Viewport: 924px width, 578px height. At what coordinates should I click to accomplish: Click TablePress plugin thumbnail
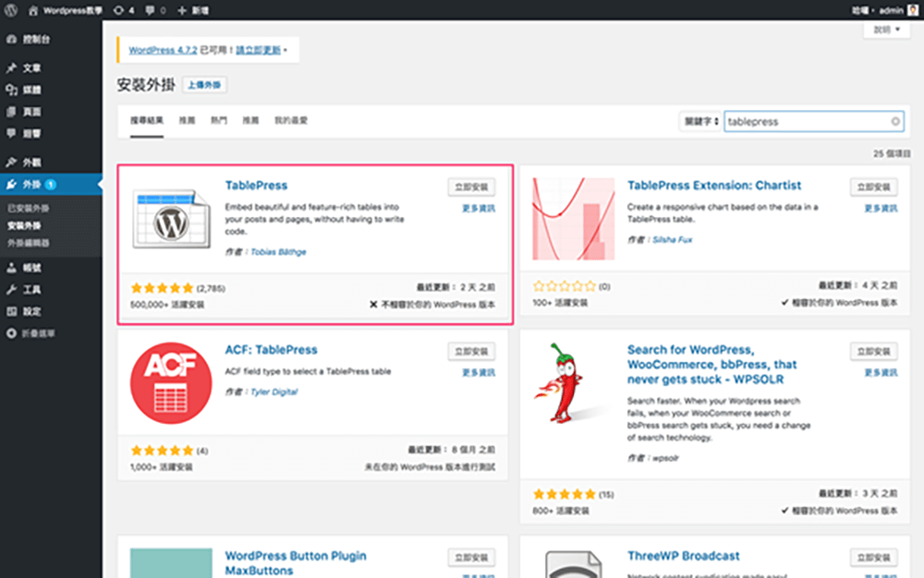tap(171, 219)
